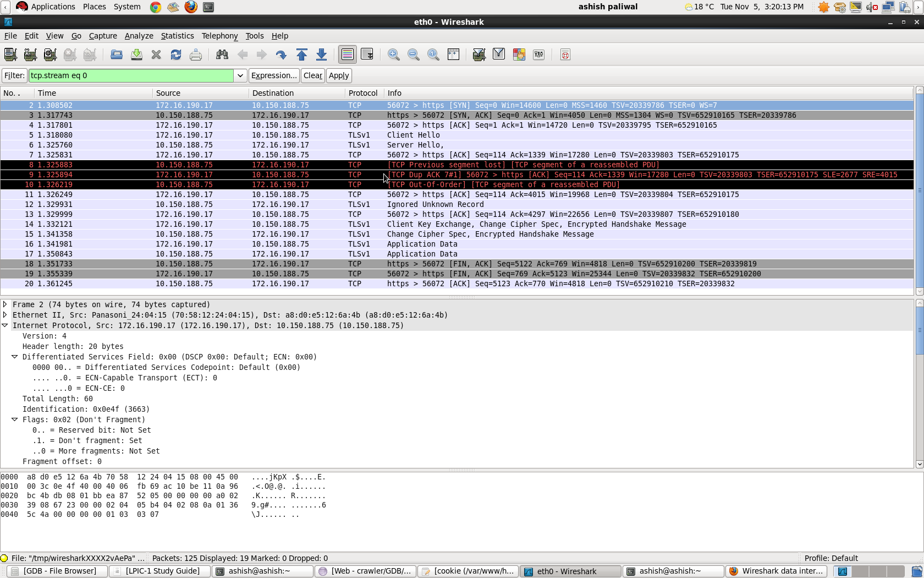This screenshot has width=924, height=578.
Task: Reset zoom to normal size
Action: point(433,54)
